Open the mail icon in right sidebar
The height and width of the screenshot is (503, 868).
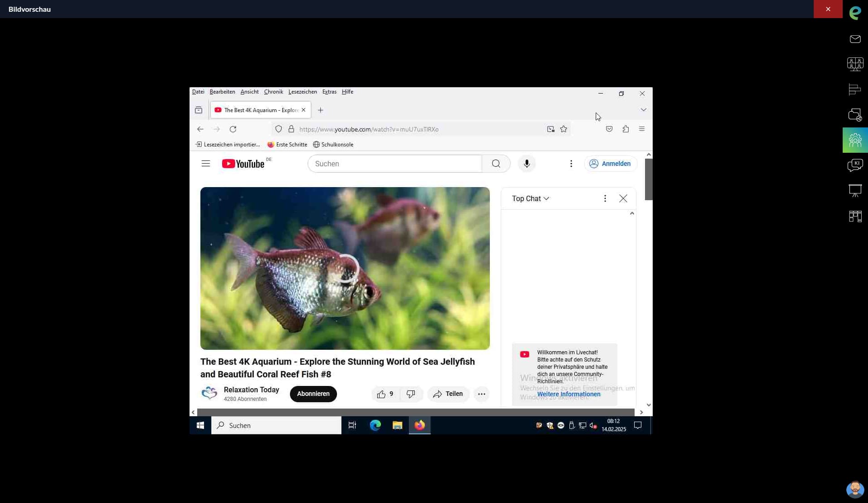(x=855, y=39)
